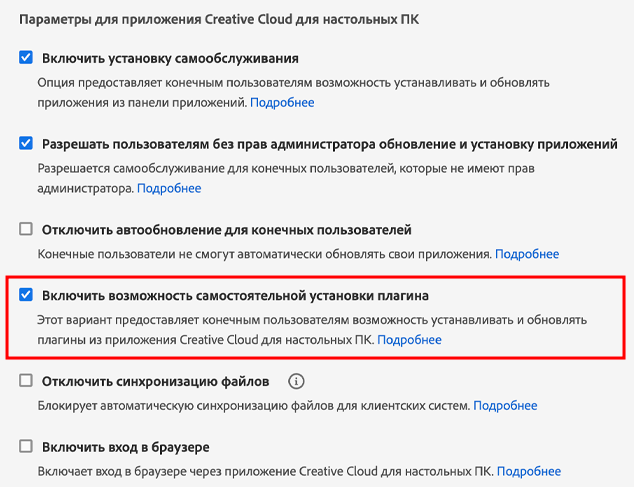Click 'Включить установку самообслуживания' label text
The width and height of the screenshot is (634, 487).
[170, 58]
